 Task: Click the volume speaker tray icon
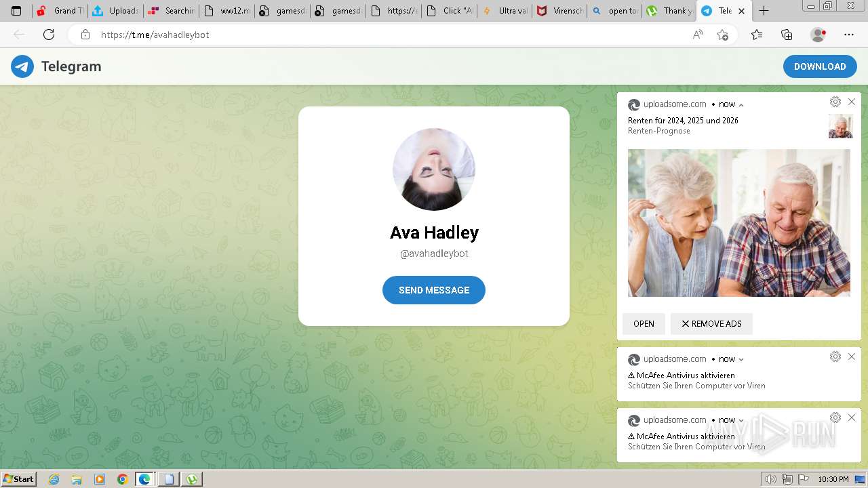click(x=771, y=479)
